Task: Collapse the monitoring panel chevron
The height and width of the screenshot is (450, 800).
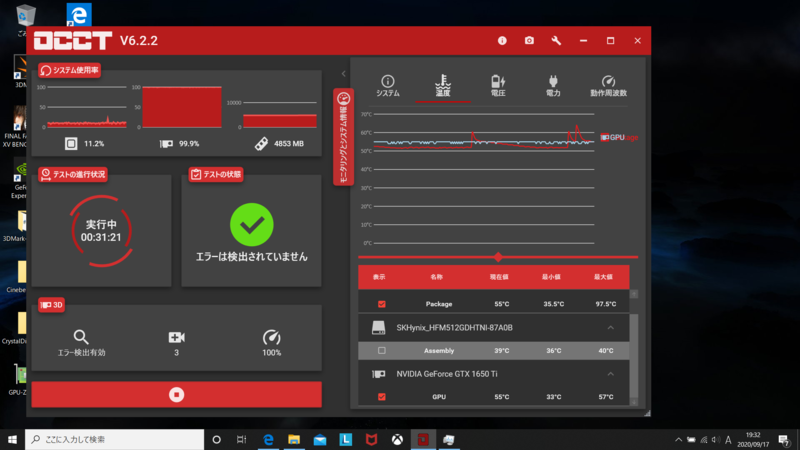Action: [x=343, y=73]
